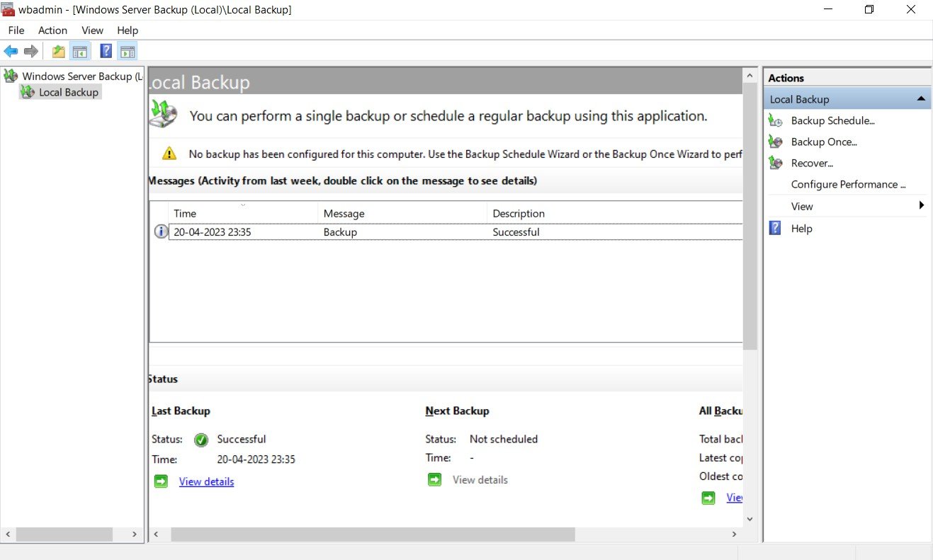Click the center pane vertical scrollbar thumb
Screen dimensions: 933x560
[750, 216]
